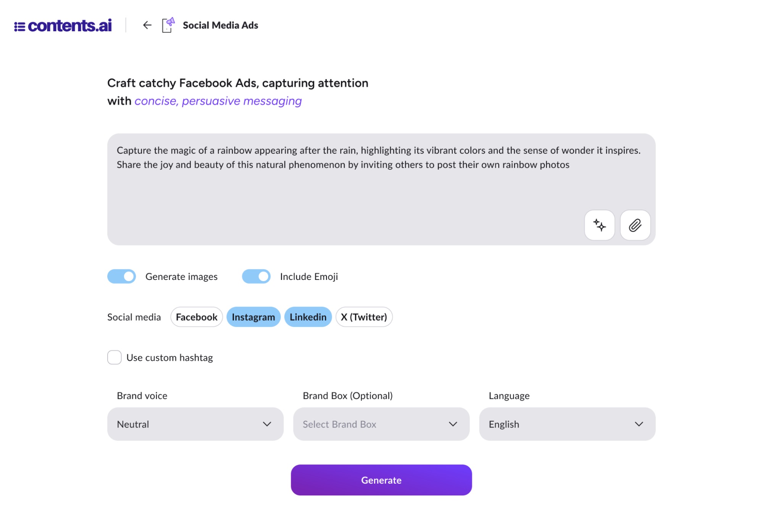Screen dimensions: 763x532
Task: Click the back arrow icon
Action: [147, 25]
